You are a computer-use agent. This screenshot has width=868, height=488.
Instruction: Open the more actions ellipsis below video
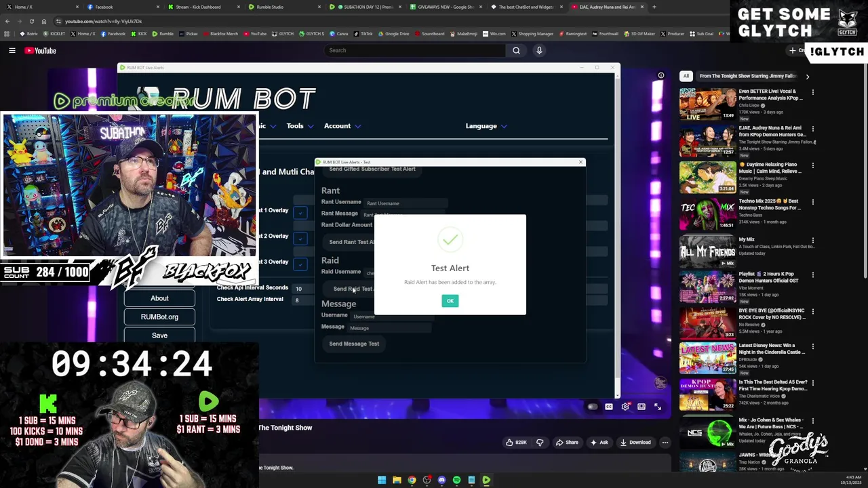pyautogui.click(x=665, y=443)
